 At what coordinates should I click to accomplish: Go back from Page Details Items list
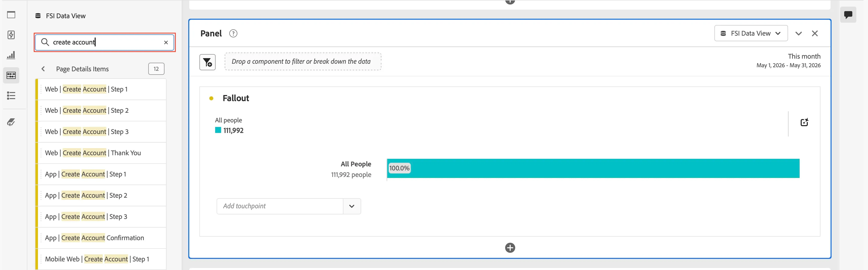[43, 69]
